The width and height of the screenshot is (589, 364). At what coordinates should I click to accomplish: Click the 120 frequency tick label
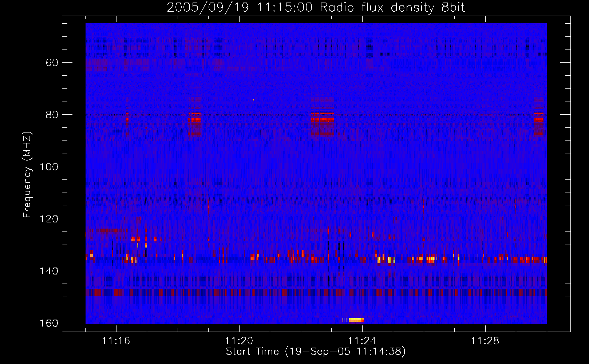click(49, 219)
